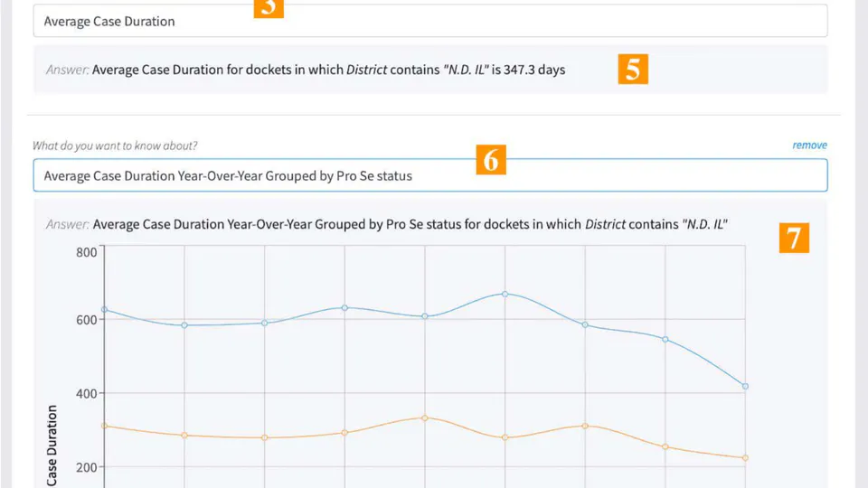Viewport: 868px width, 488px height.
Task: Click the 800 label on the y-axis
Action: point(86,252)
